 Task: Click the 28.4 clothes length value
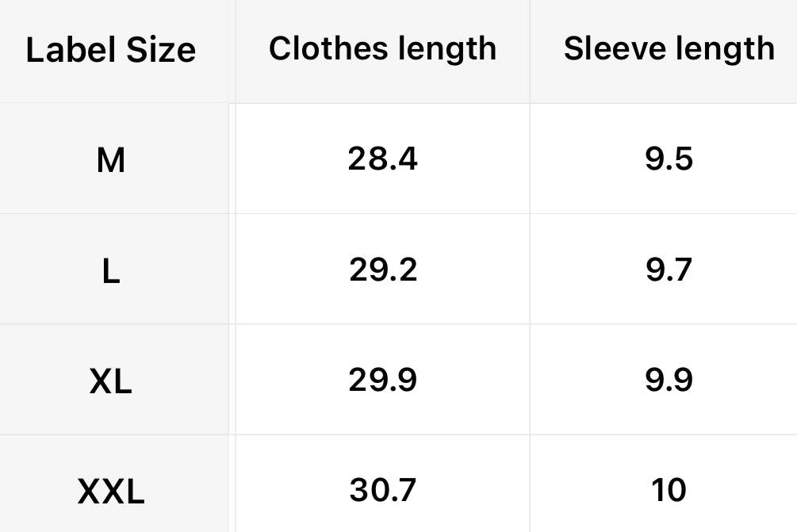[x=382, y=159]
